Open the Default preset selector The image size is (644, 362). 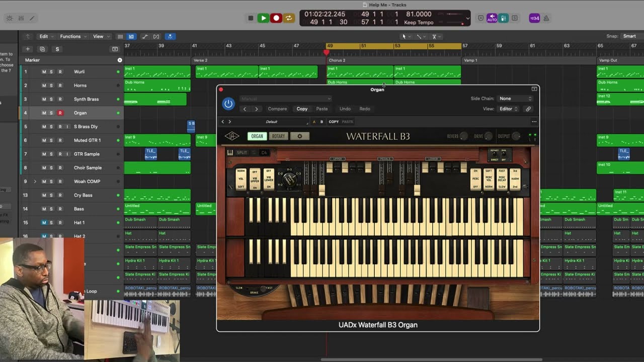272,122
